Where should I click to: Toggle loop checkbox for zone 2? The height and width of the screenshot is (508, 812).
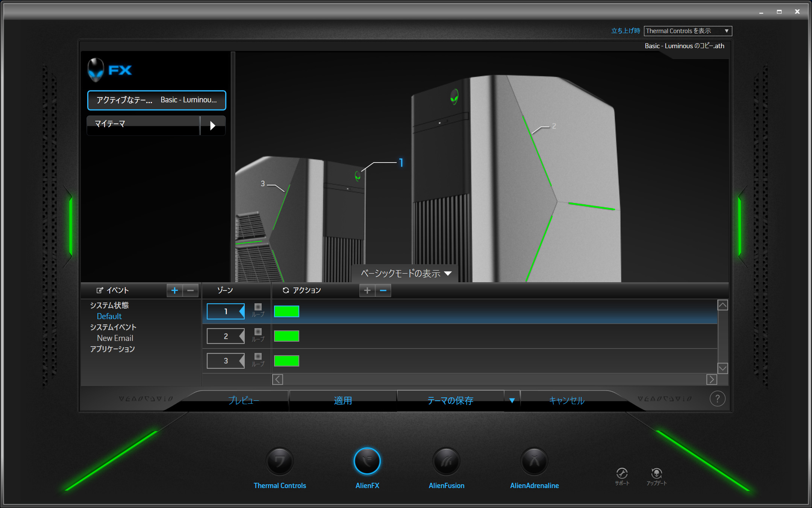[258, 332]
